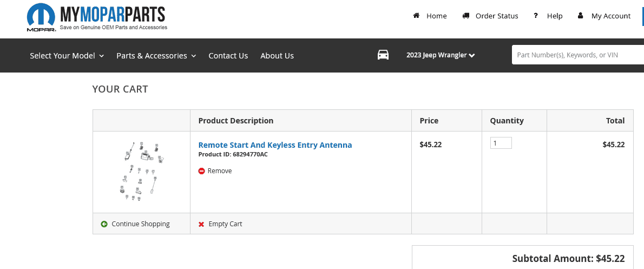Open the Contact Us menu item
Screen dimensions: 644x269
tap(228, 55)
